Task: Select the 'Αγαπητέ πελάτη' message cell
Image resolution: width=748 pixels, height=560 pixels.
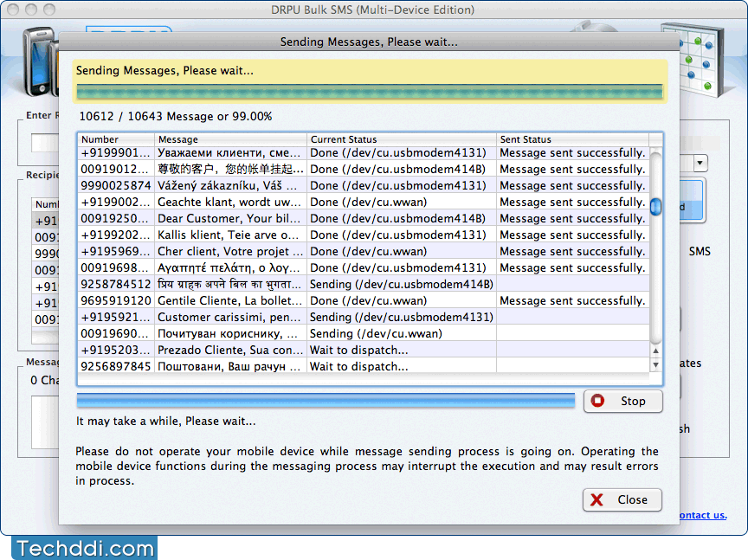Action: click(x=230, y=268)
